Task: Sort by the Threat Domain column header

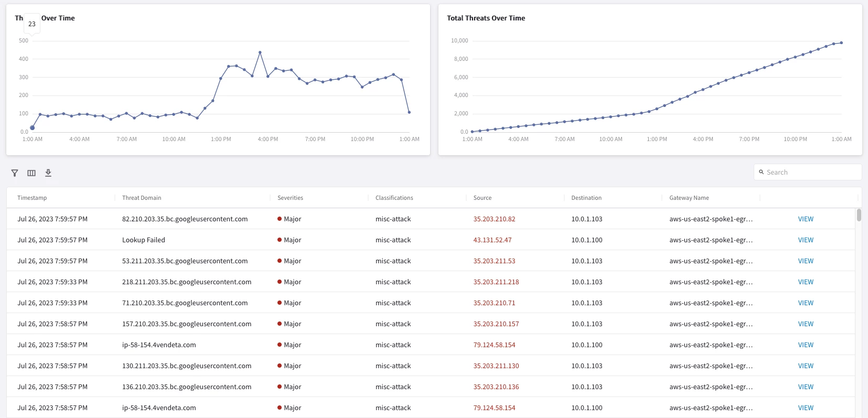Action: click(142, 198)
